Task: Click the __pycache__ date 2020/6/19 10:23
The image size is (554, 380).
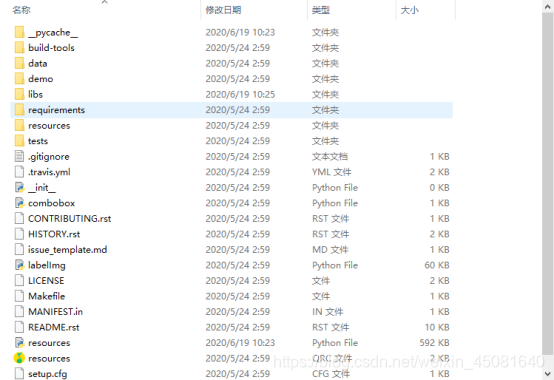Action: tap(240, 32)
